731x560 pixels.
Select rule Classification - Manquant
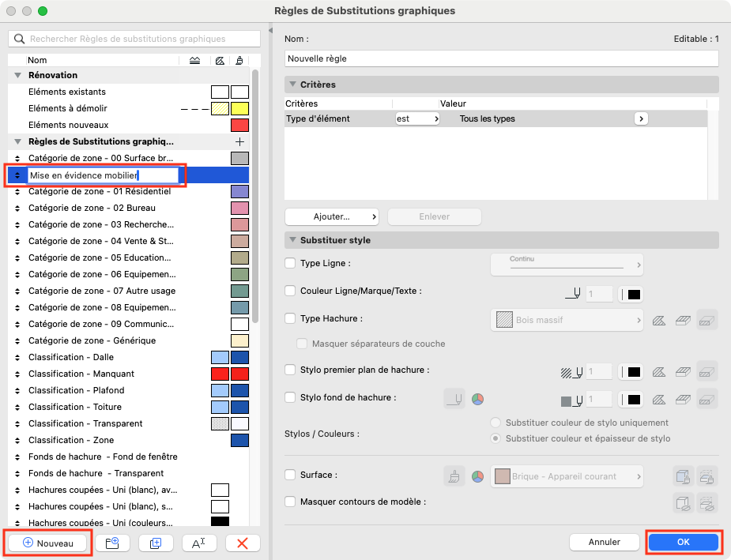click(128, 374)
